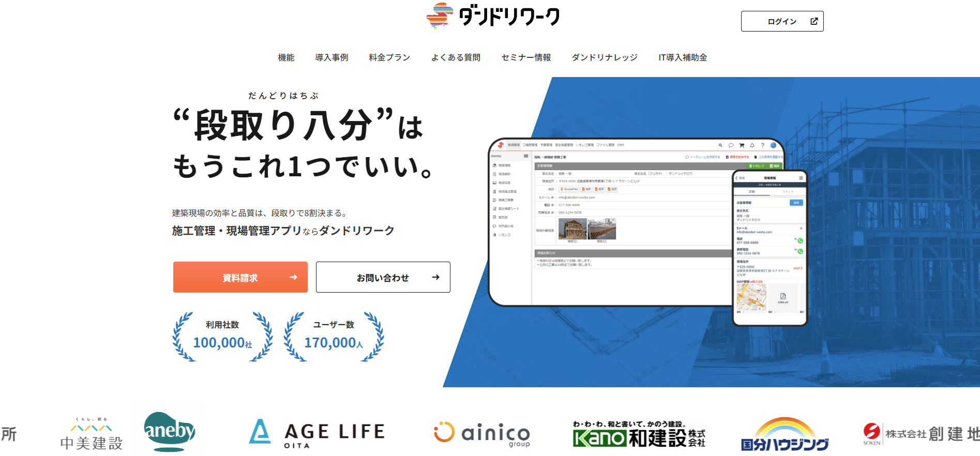Click the 国分ハウジング logo
Screen dimensions: 980x456
coord(785,434)
